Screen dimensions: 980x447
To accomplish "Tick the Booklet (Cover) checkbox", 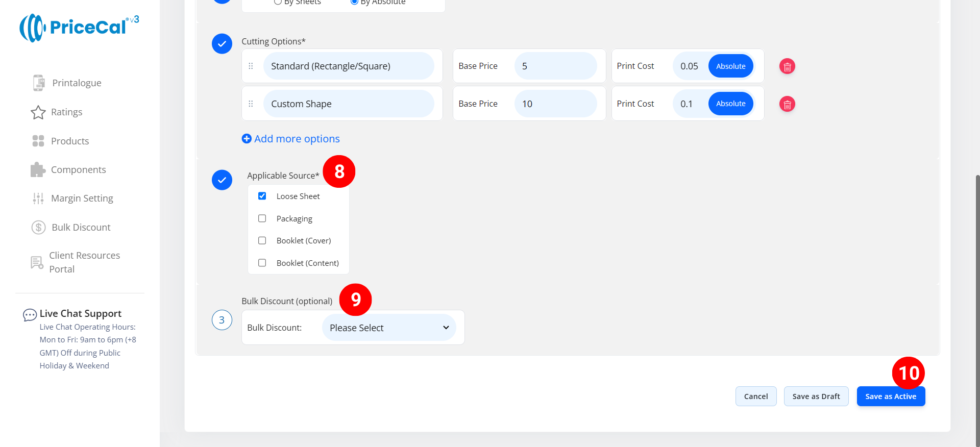I will [262, 240].
